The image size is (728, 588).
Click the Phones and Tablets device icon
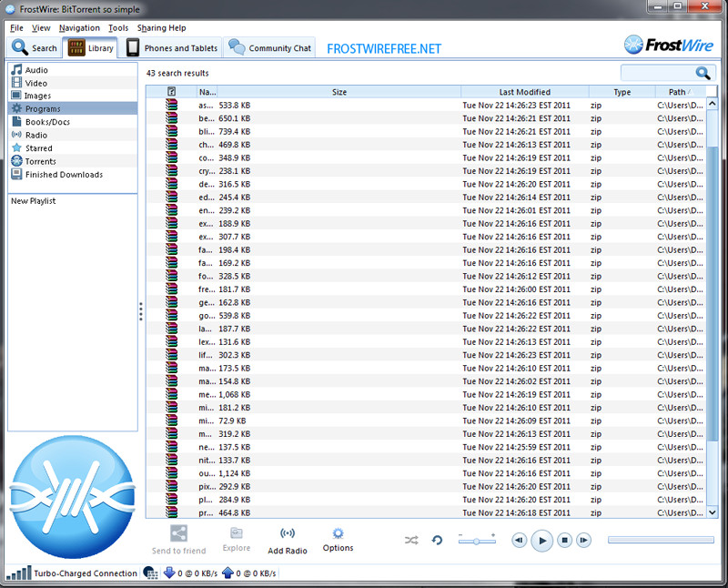tap(133, 47)
